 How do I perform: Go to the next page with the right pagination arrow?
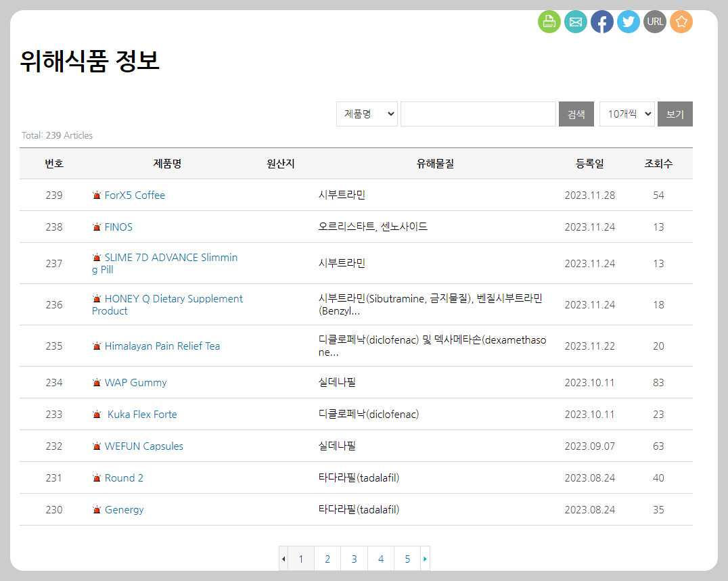(426, 559)
